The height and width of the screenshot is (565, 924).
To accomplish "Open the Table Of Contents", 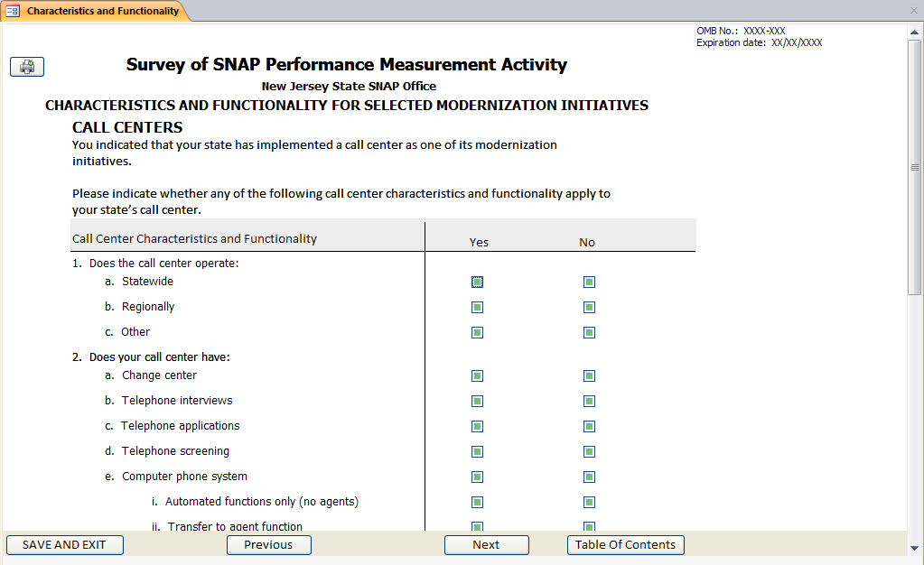I will [625, 544].
